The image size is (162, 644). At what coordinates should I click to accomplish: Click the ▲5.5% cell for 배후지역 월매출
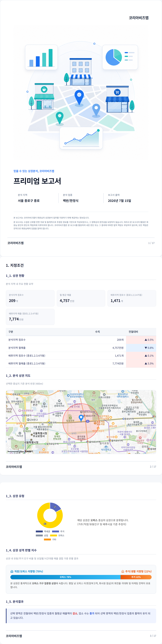click(x=141, y=363)
